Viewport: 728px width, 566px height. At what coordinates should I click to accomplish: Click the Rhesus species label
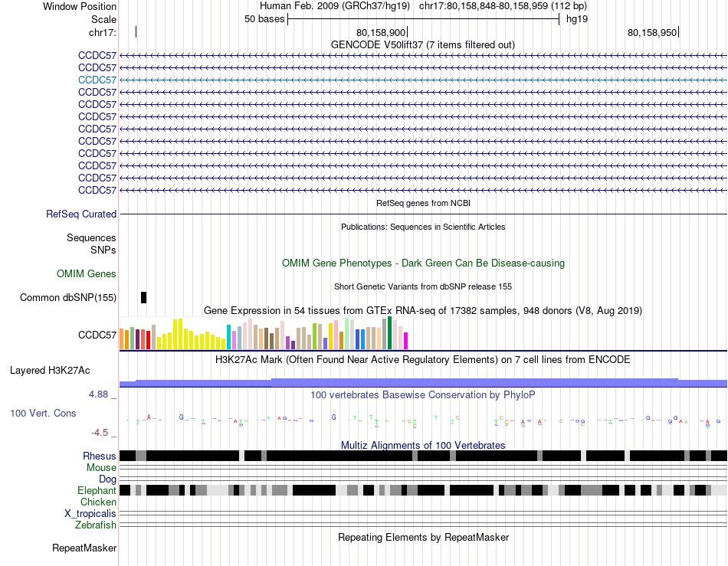(100, 456)
